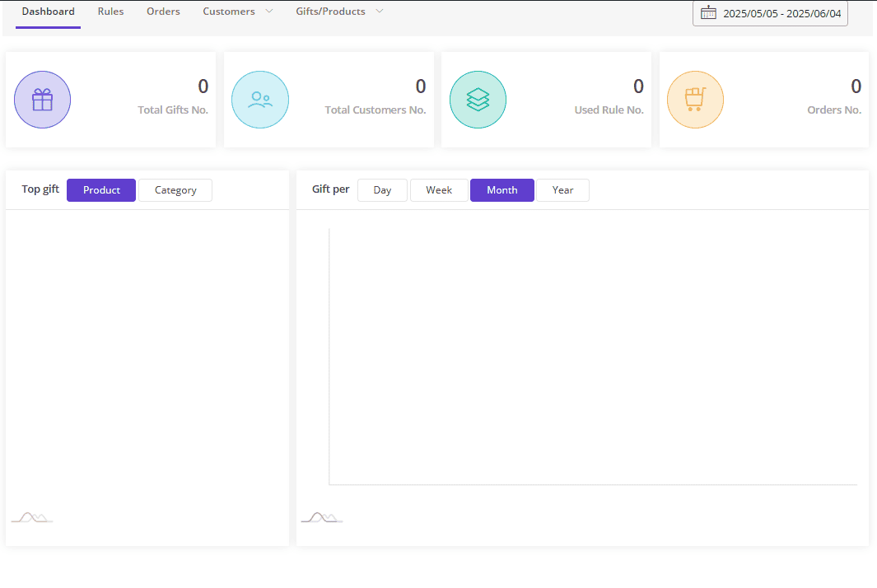Click the empty Gift per chart area
This screenshot has width=877, height=588.
593,356
